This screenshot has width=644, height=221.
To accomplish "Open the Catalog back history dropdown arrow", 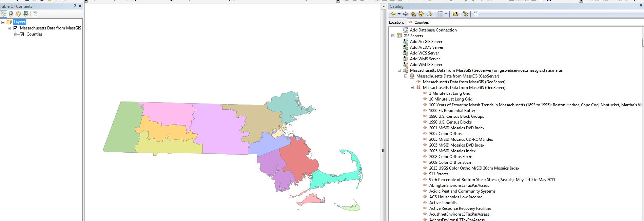I will coord(399,14).
